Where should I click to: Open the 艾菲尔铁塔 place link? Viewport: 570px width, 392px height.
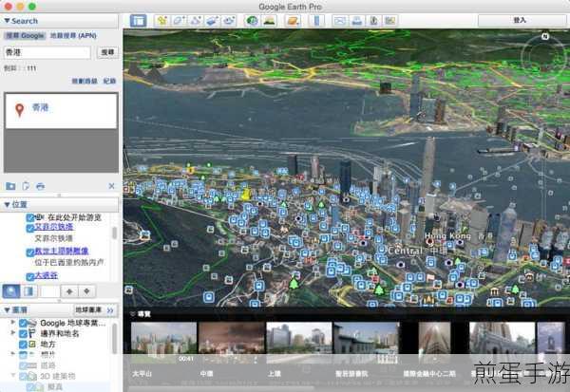54,227
